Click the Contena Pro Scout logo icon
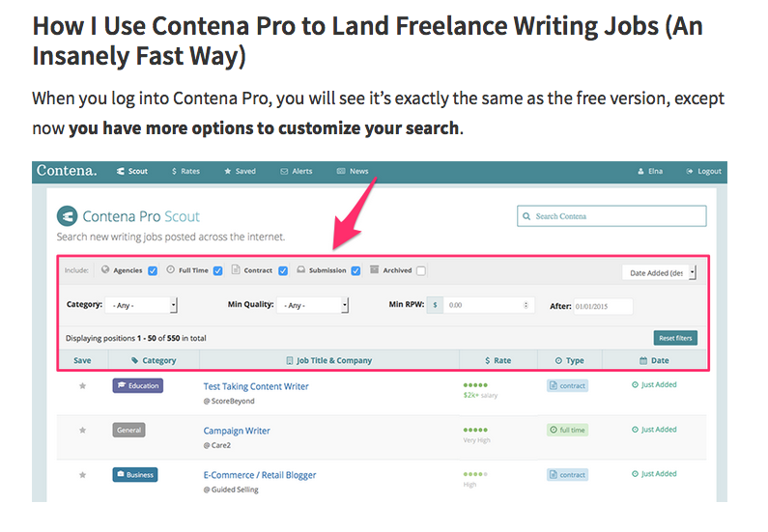Viewport: 768px width, 532px height. (x=67, y=216)
